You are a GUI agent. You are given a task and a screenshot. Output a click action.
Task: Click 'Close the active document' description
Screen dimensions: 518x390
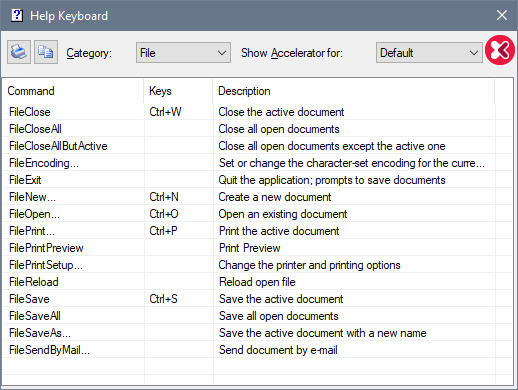pyautogui.click(x=281, y=112)
